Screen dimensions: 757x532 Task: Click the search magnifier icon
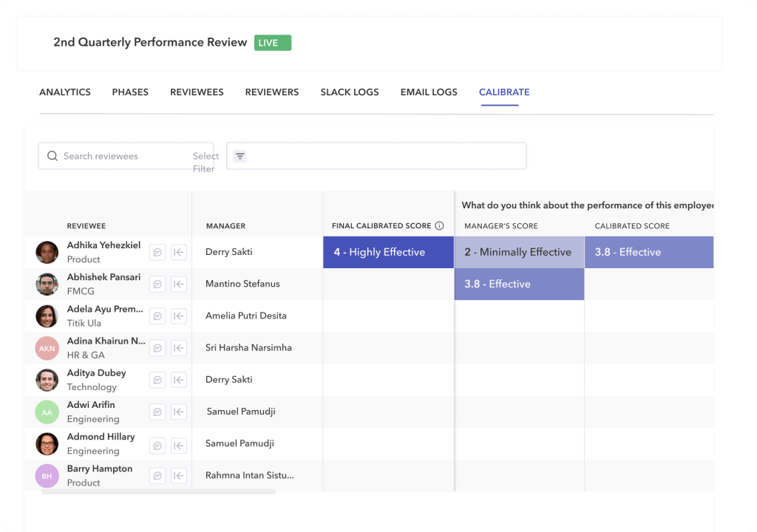(52, 156)
